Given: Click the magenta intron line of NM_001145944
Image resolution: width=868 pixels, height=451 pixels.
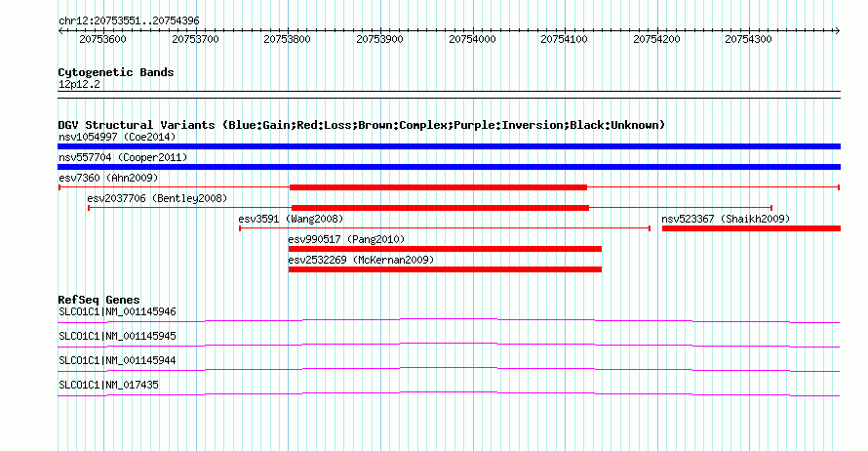Looking at the screenshot, I should click(449, 369).
